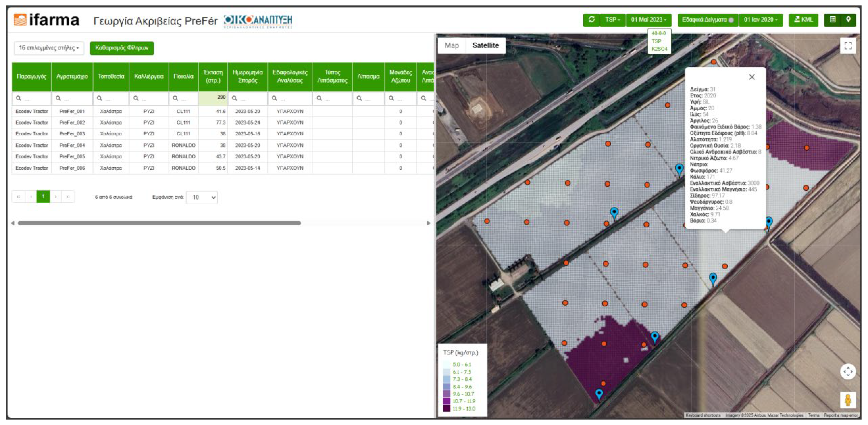868x425 pixels.
Task: Toggle the Εδαφικά Δείγματα layer
Action: (x=707, y=20)
